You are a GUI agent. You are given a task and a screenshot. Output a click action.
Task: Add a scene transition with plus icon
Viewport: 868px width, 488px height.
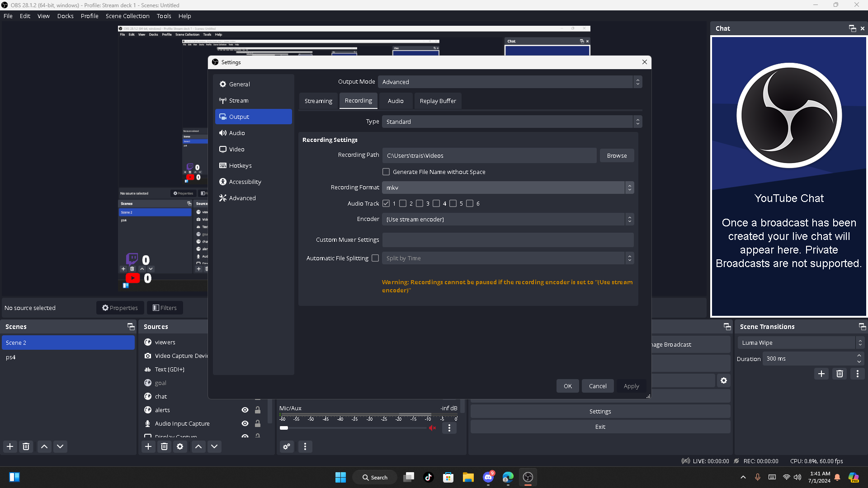point(821,374)
